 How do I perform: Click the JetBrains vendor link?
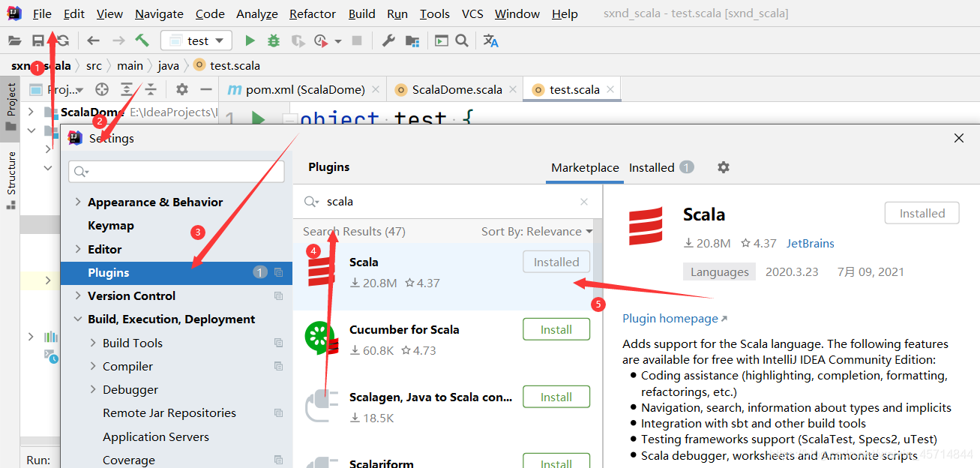(x=811, y=243)
